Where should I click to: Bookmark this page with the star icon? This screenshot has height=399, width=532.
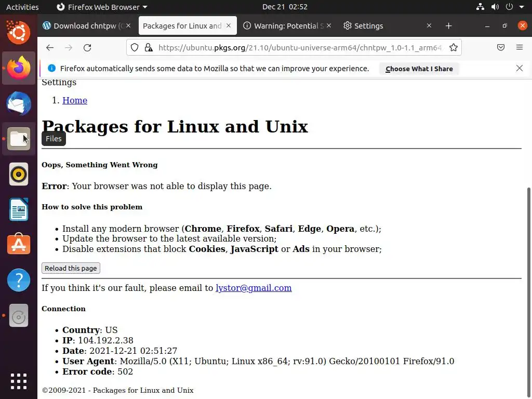(x=454, y=48)
